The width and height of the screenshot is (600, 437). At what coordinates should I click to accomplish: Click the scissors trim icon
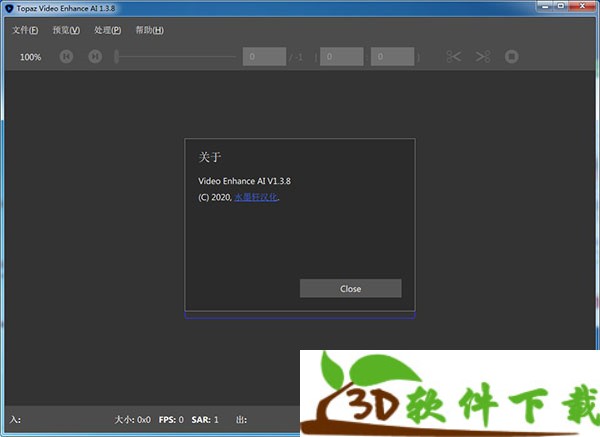coord(454,57)
